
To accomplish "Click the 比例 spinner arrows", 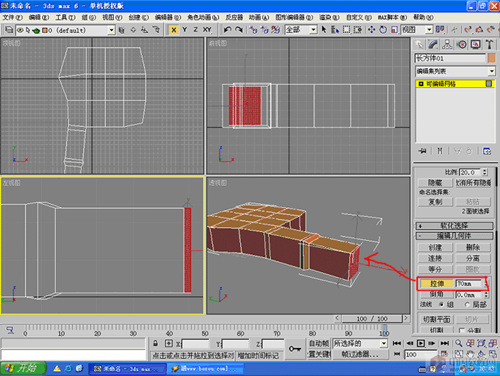I will (485, 172).
